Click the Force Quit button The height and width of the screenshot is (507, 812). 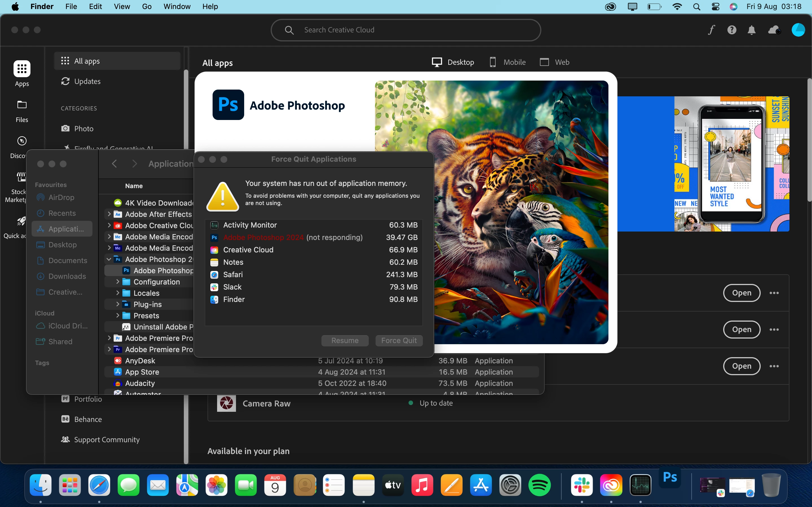399,341
